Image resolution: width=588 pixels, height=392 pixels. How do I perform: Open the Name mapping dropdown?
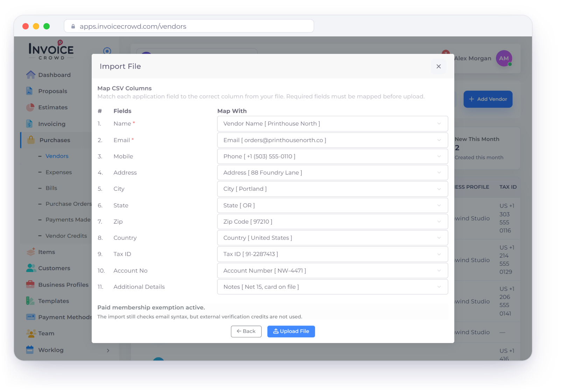[x=332, y=124]
